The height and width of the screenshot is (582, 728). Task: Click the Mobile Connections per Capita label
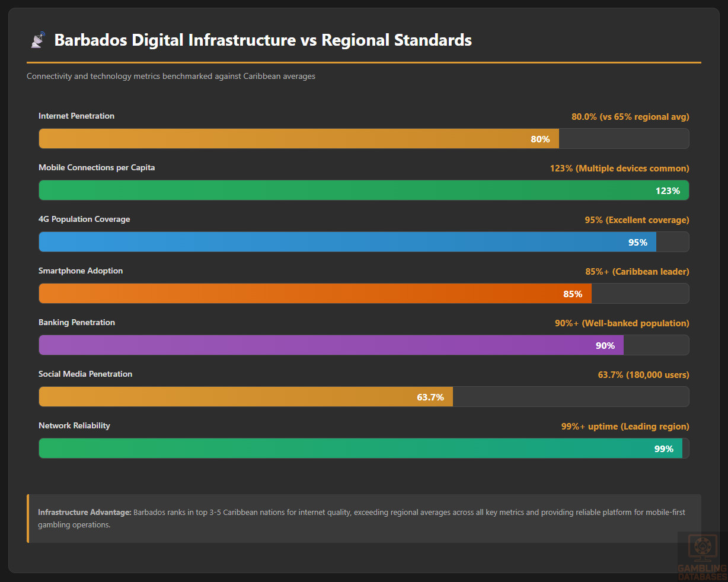97,168
